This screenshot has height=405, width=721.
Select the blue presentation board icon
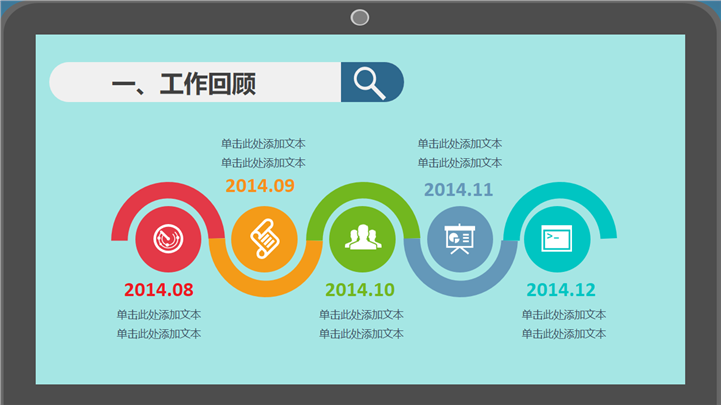pyautogui.click(x=460, y=239)
